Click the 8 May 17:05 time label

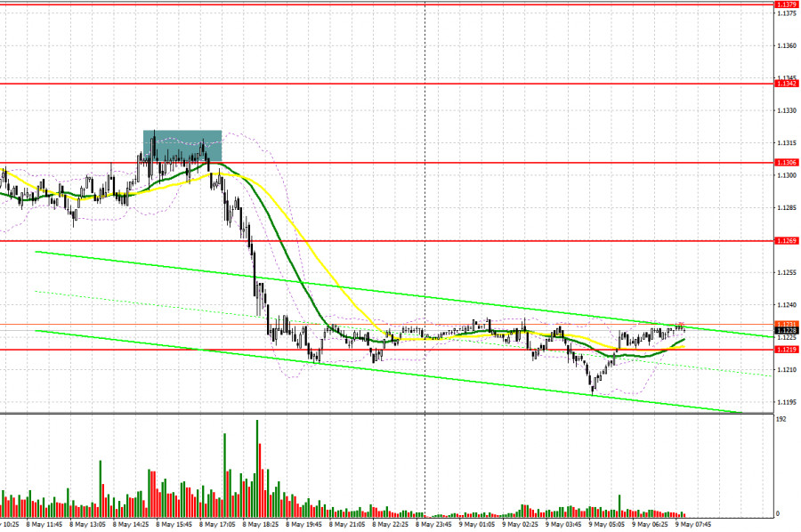point(217,524)
